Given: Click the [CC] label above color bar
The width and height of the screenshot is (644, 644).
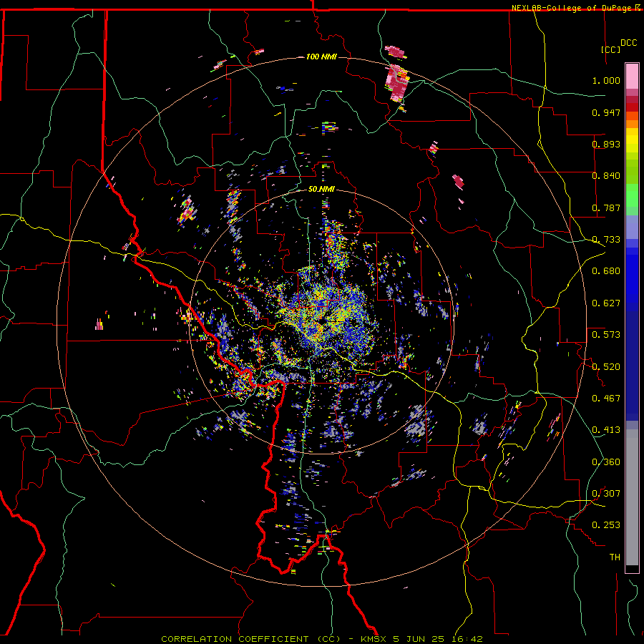Looking at the screenshot, I should [610, 49].
